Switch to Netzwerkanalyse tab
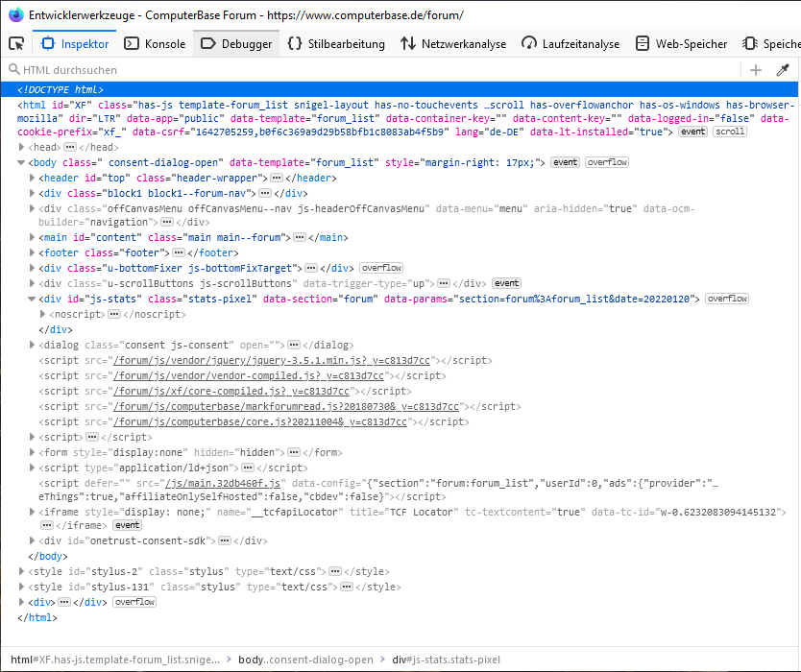This screenshot has width=801, height=672. pos(453,43)
